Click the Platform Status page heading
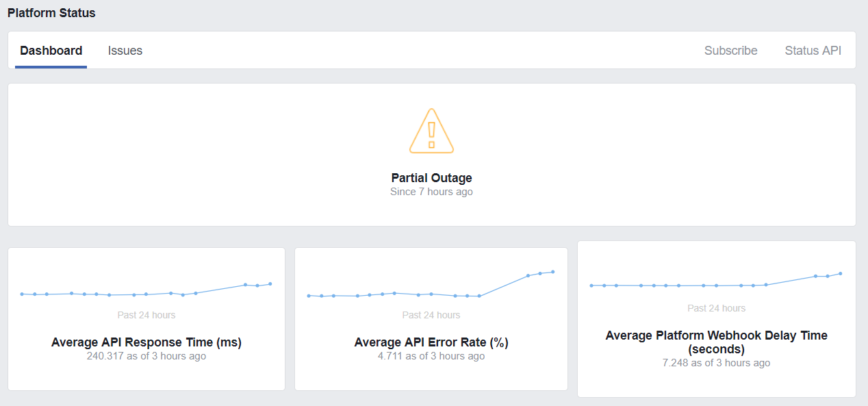This screenshot has height=406, width=868. pos(51,13)
